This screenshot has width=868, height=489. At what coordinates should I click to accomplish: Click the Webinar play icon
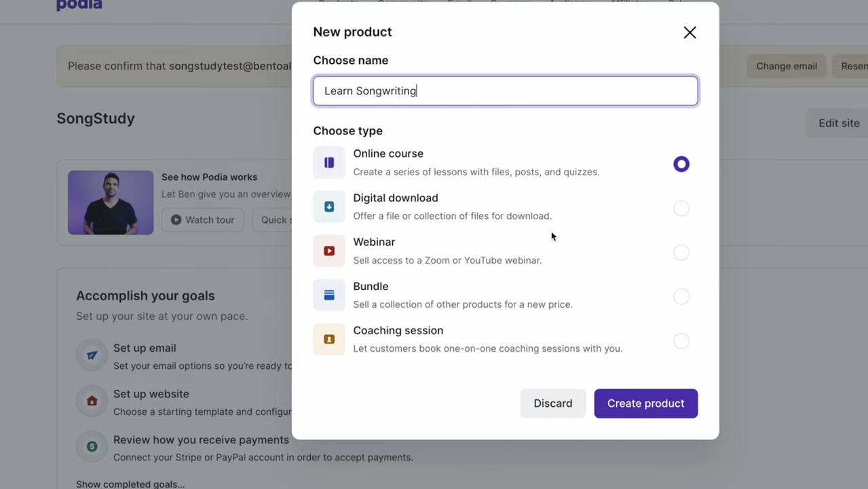click(329, 251)
